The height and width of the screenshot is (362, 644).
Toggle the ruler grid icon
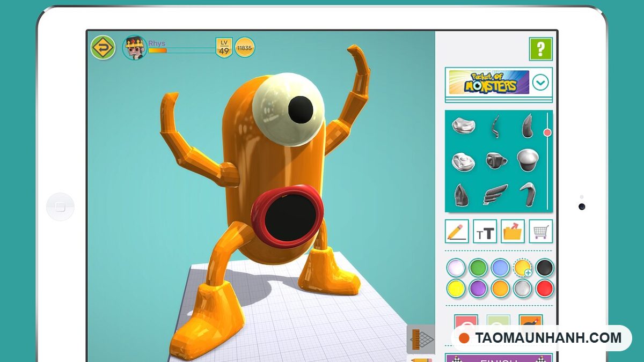click(421, 338)
